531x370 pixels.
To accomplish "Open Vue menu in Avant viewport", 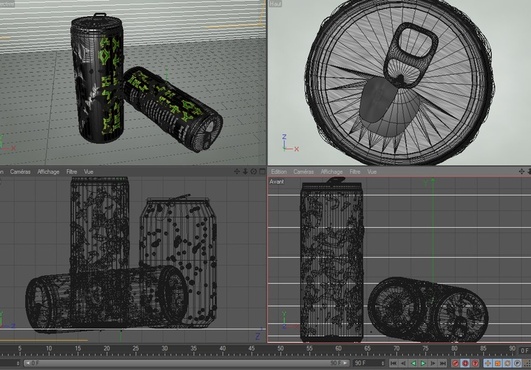I will coord(372,172).
